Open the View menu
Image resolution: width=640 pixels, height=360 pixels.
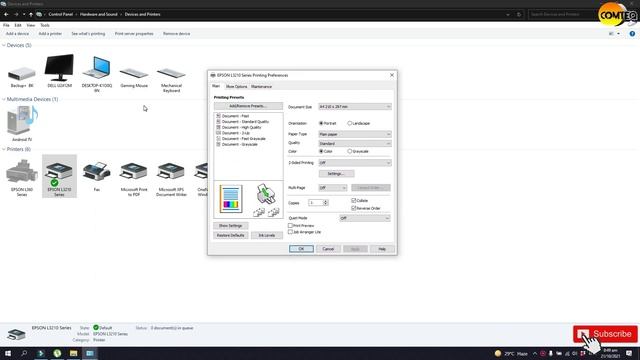31,25
